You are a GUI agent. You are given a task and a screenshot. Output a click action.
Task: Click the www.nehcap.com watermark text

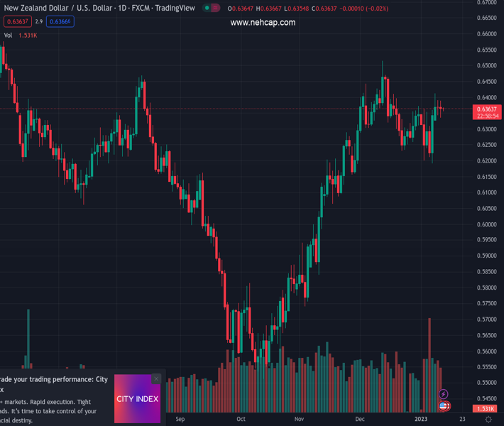point(263,23)
